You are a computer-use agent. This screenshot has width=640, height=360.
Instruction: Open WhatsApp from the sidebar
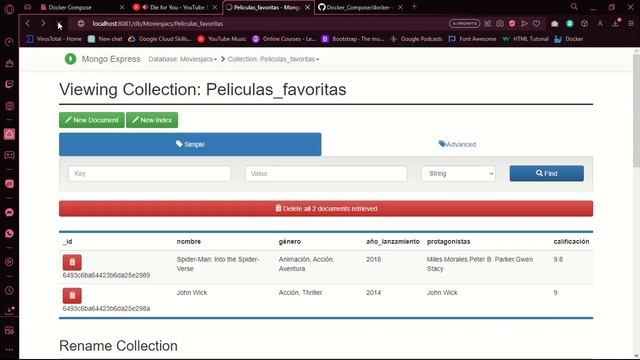[x=9, y=233]
